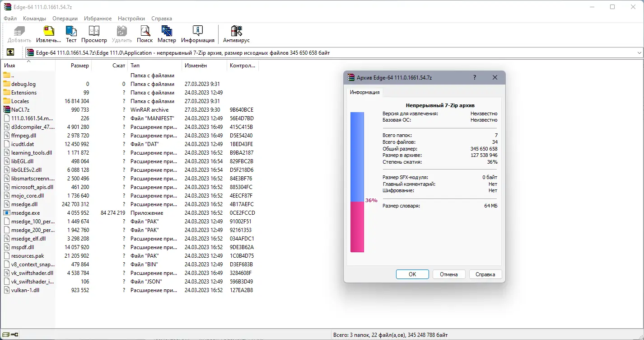Confirm the archive dialog with OK

coord(412,274)
